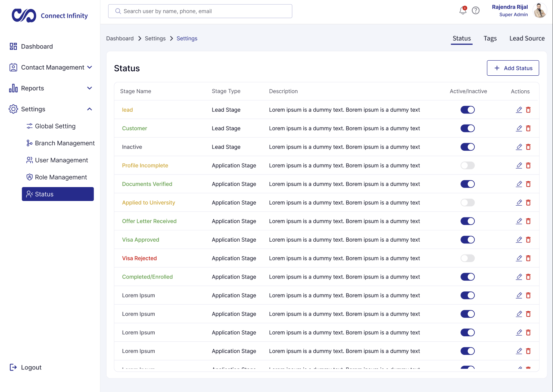Open Branch Management submenu item
Viewport: 553px width, 392px height.
click(61, 143)
